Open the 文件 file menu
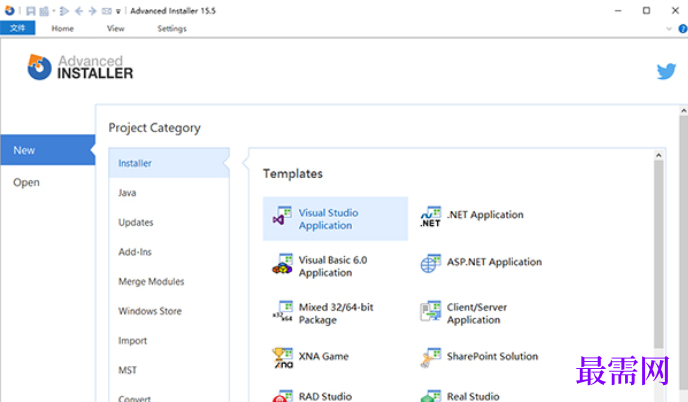 tap(17, 28)
